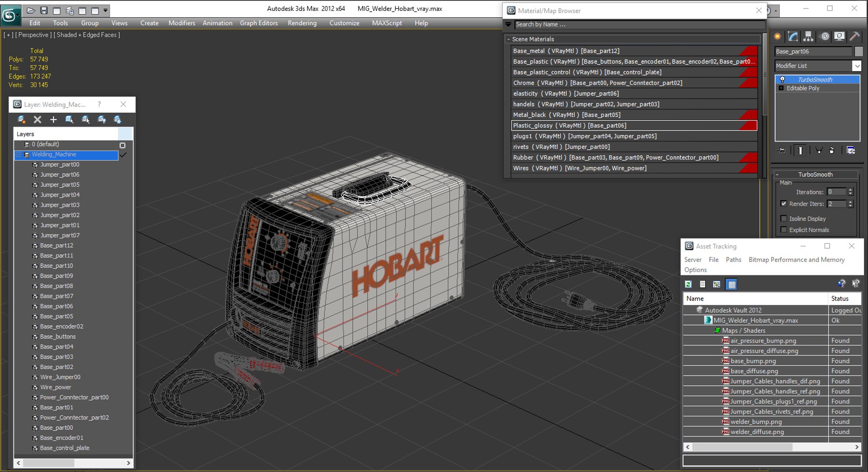This screenshot has width=868, height=472.
Task: Click Status Log icon in Asset Tracking
Action: pos(703,284)
